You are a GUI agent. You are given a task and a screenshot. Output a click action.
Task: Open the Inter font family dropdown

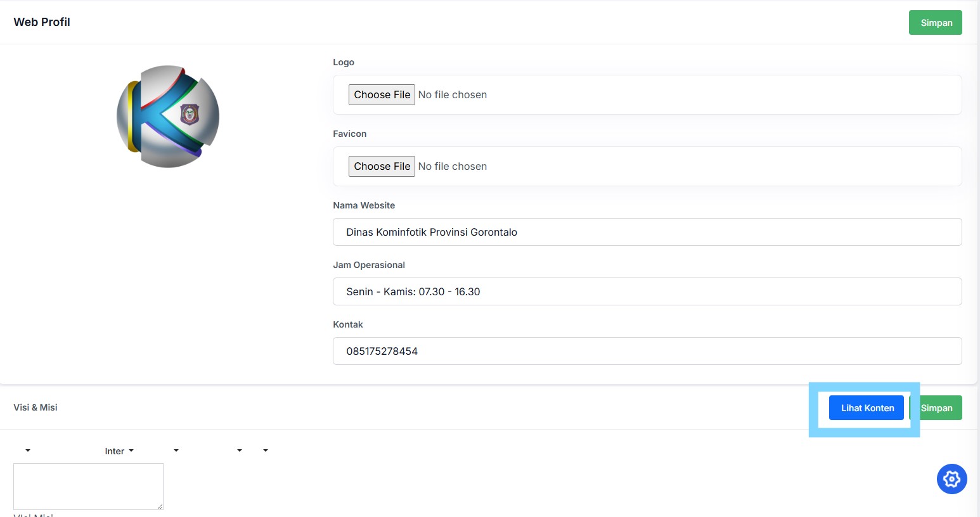[x=119, y=451]
